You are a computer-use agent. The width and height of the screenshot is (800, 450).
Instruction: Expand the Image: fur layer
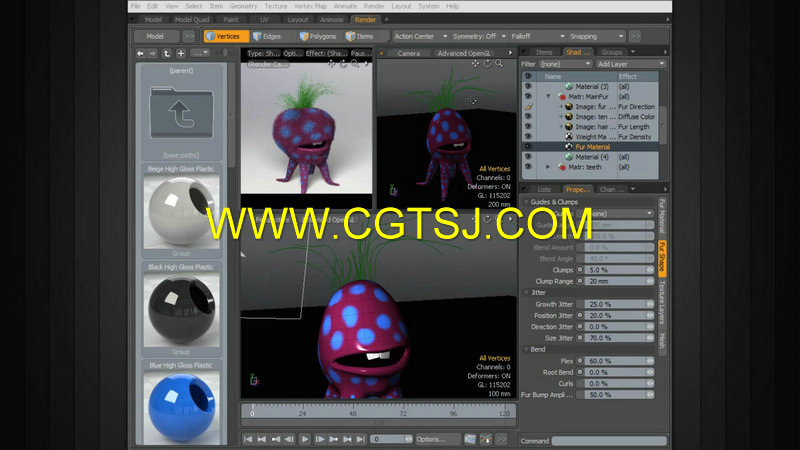tap(561, 107)
